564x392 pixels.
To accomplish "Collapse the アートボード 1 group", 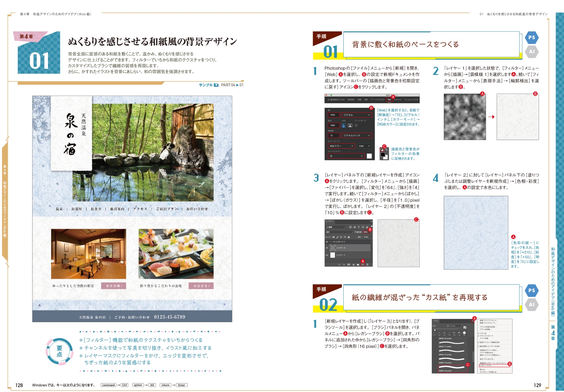I will pyautogui.click(x=331, y=242).
